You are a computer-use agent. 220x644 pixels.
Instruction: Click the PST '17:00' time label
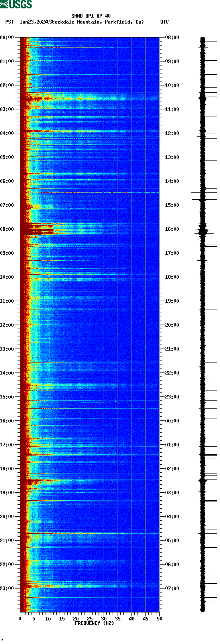pos(7,445)
